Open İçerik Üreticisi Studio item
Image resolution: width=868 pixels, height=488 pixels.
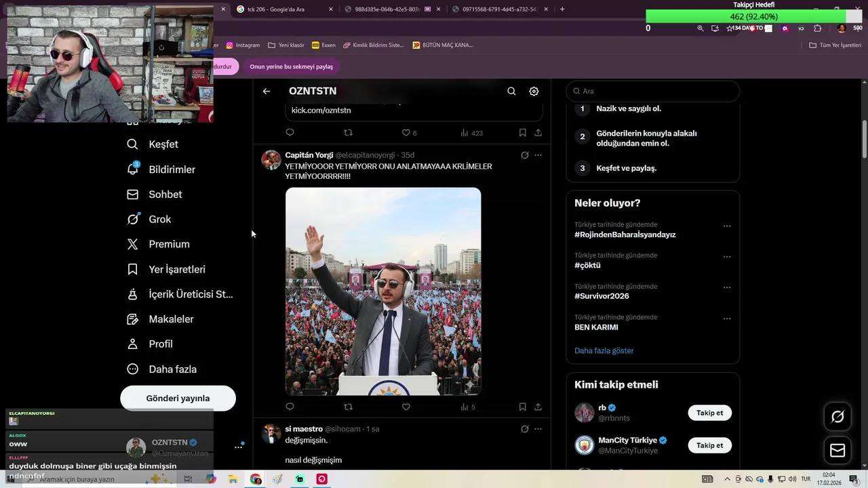(180, 294)
